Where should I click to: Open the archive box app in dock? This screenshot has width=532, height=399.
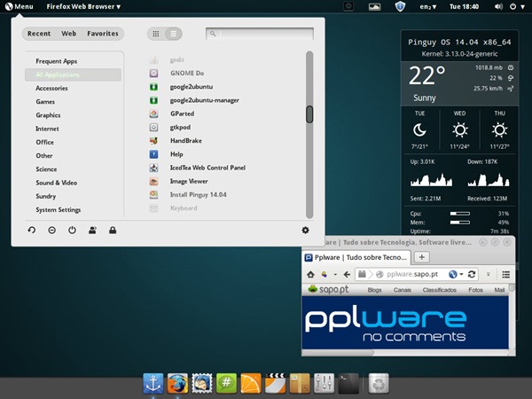[x=300, y=383]
